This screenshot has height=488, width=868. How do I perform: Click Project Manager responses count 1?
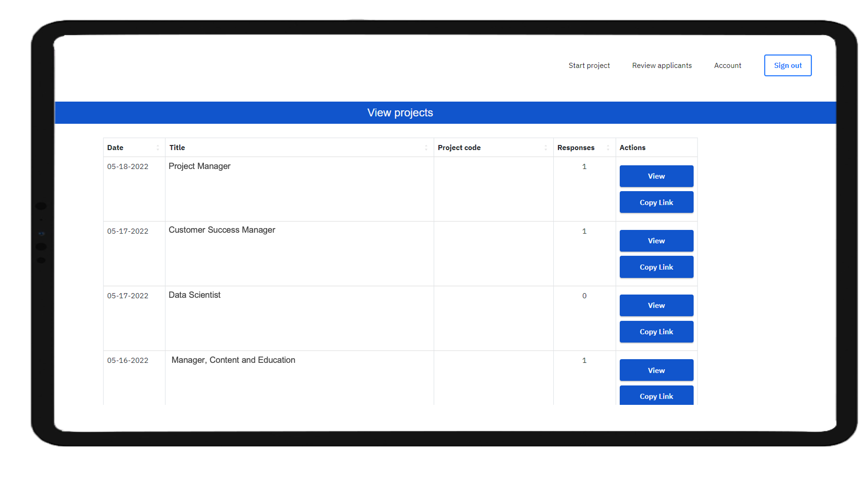click(x=585, y=167)
